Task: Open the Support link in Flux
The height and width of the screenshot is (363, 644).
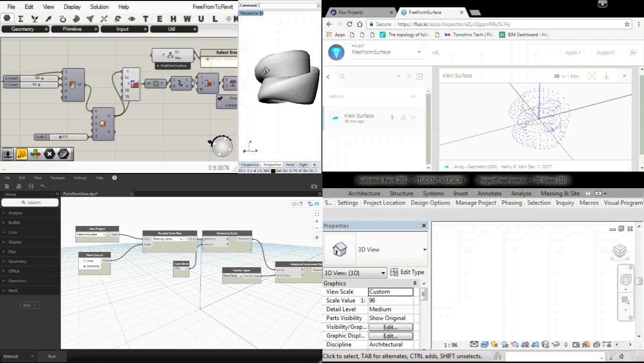Action: (x=605, y=53)
